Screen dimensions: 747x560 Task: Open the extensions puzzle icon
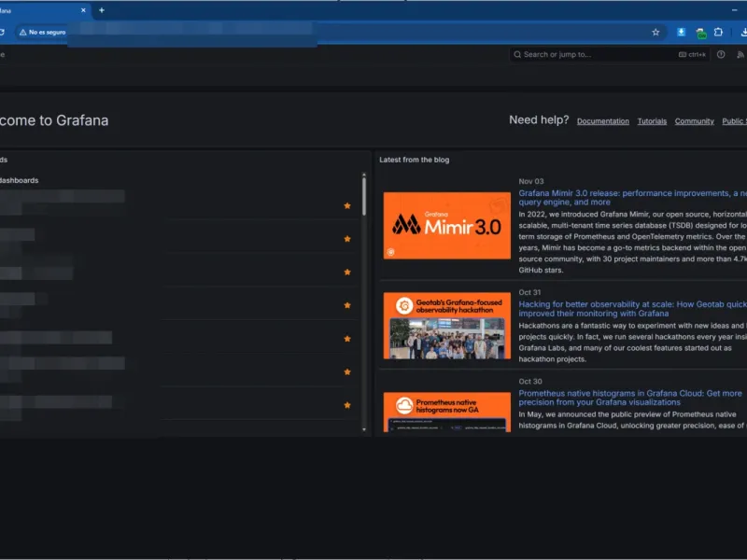pyautogui.click(x=718, y=32)
